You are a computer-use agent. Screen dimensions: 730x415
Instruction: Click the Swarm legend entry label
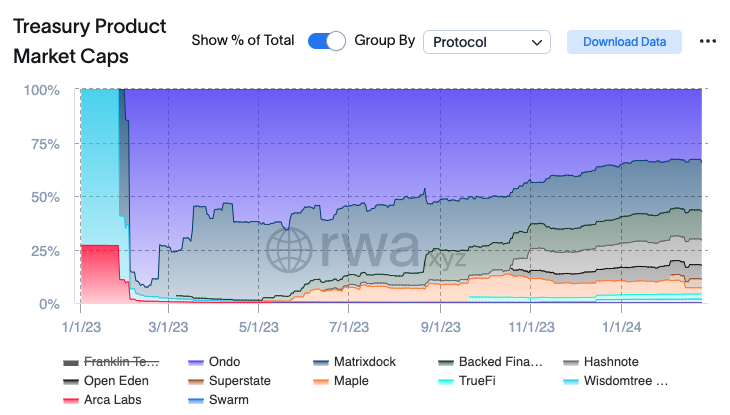click(x=229, y=400)
